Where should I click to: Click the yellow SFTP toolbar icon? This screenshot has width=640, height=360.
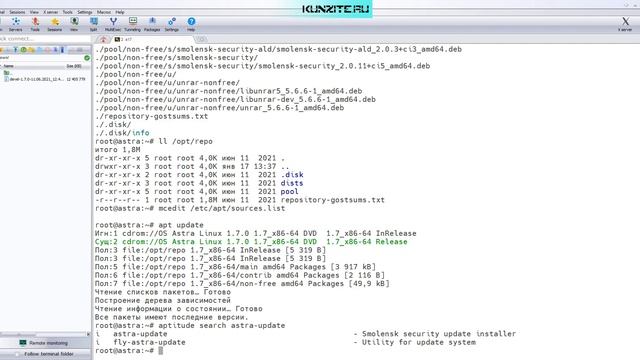[31, 50]
